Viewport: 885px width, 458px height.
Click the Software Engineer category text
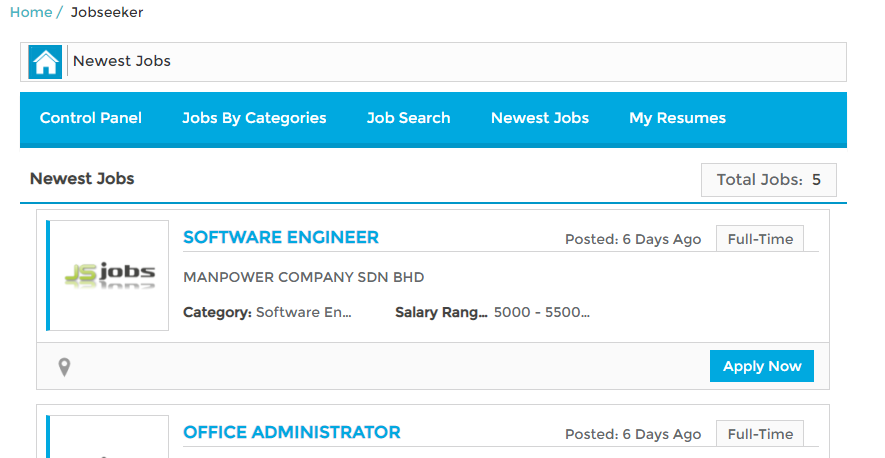tap(303, 312)
